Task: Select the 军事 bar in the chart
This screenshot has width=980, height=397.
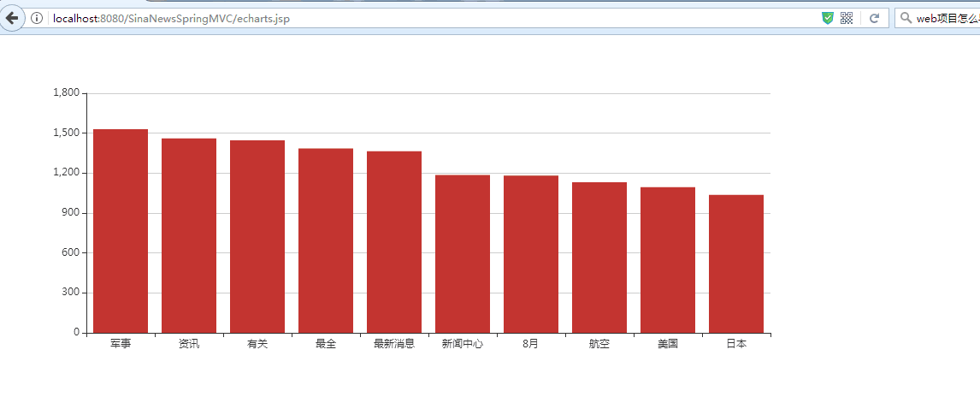Action: [x=121, y=231]
